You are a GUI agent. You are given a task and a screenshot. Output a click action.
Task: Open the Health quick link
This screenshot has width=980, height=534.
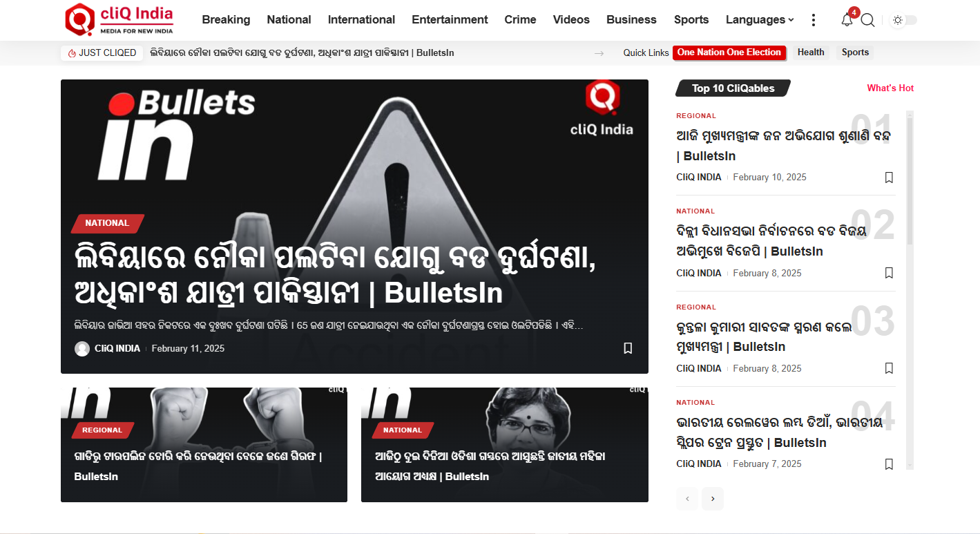pyautogui.click(x=811, y=53)
